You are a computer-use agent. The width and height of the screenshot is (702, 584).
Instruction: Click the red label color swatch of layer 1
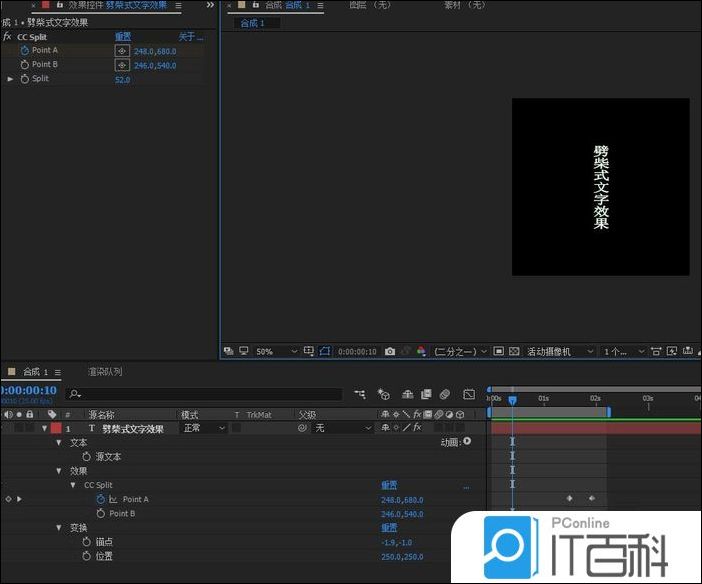click(x=56, y=428)
